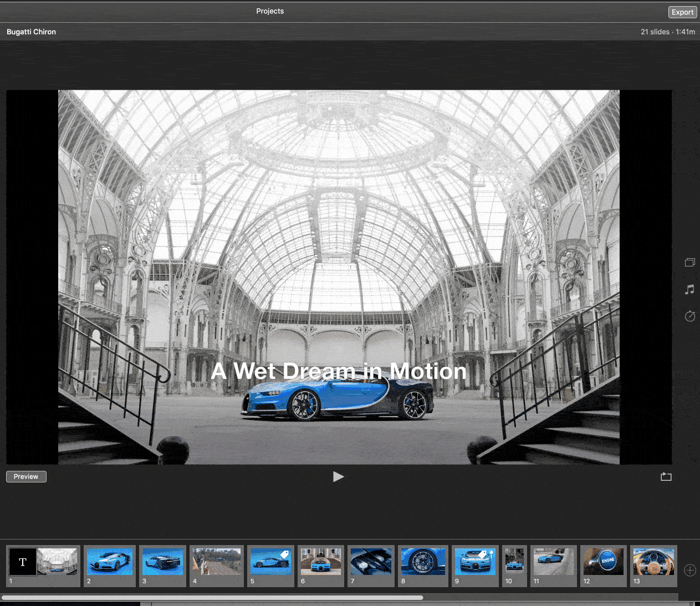Open the music settings icon
Screen dimensions: 700x606
pyautogui.click(x=689, y=289)
